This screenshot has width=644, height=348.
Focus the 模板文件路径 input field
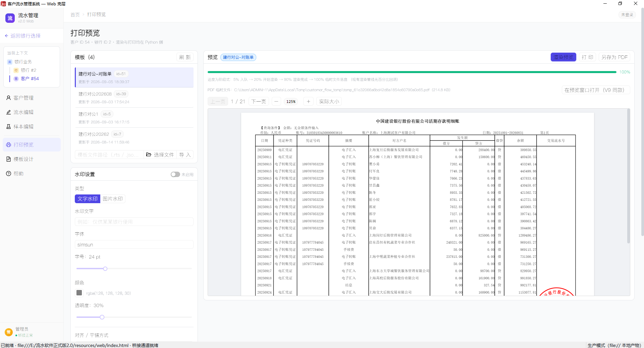pyautogui.click(x=109, y=155)
